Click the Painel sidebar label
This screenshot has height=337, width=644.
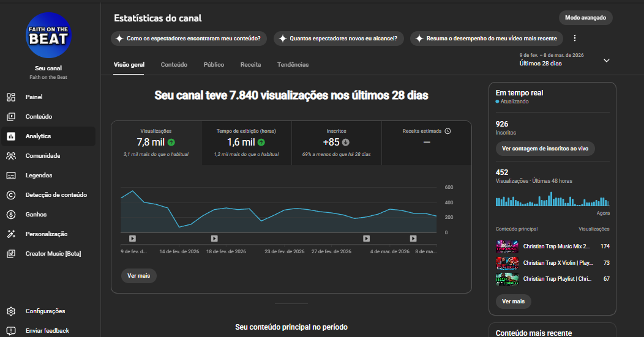pyautogui.click(x=34, y=97)
